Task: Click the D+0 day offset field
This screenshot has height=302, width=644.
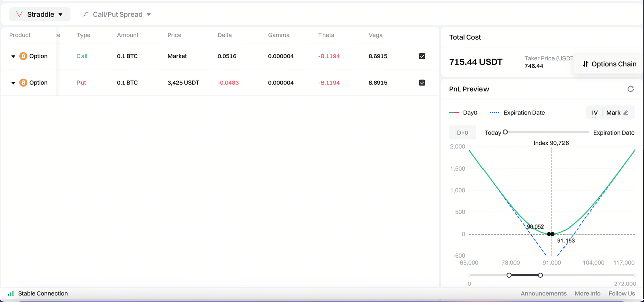Action: click(x=462, y=133)
